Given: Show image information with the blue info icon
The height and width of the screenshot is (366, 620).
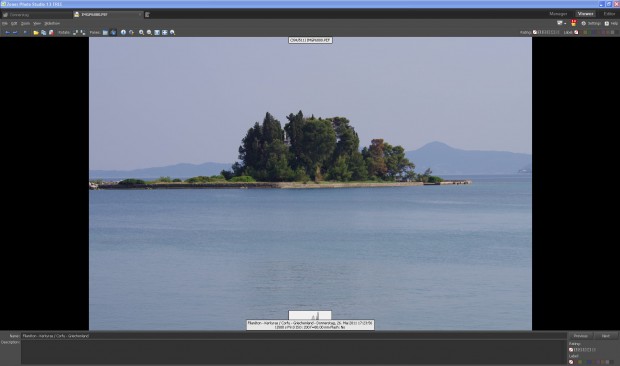Looking at the screenshot, I should click(x=123, y=32).
